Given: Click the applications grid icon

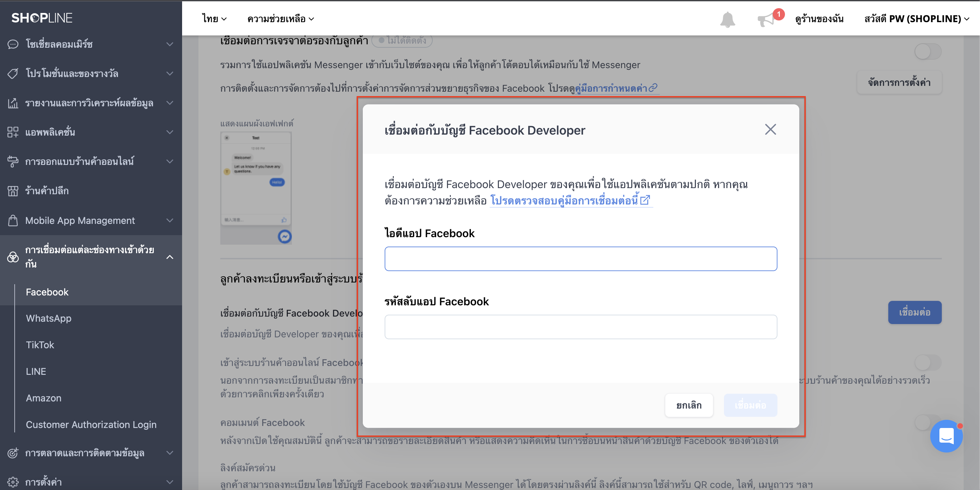Looking at the screenshot, I should coord(13,132).
